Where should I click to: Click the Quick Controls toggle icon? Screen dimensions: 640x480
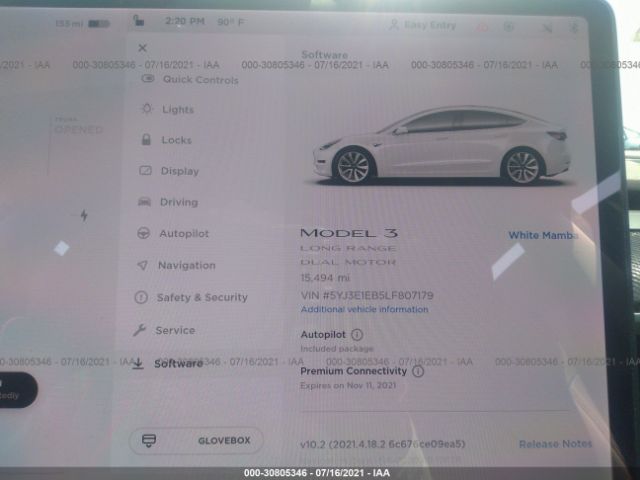click(x=148, y=78)
